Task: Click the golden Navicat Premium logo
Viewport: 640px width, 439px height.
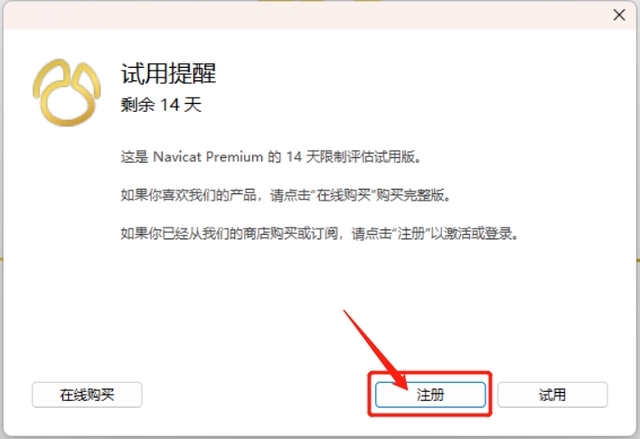Action: [x=67, y=92]
